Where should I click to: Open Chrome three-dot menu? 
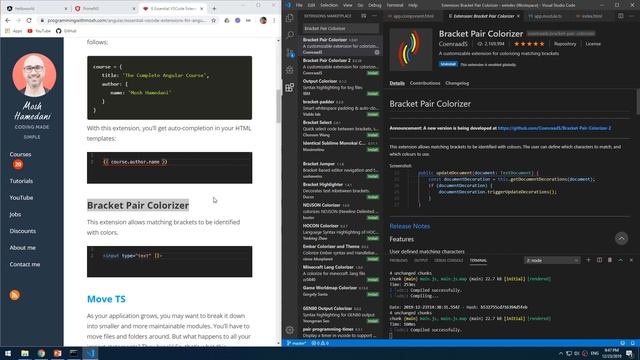[x=274, y=20]
